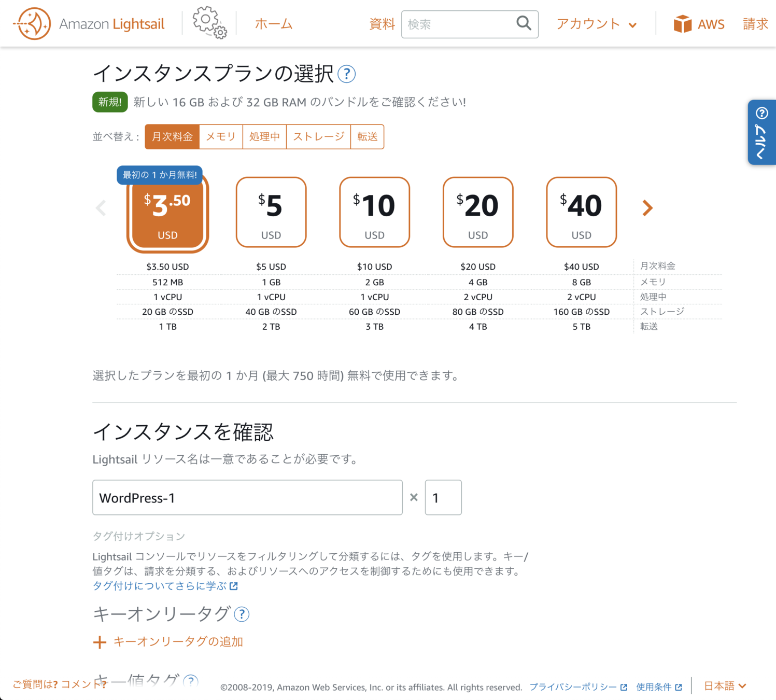This screenshot has height=700, width=776.
Task: Click external link icon after プライバシーポリシー
Action: (624, 688)
